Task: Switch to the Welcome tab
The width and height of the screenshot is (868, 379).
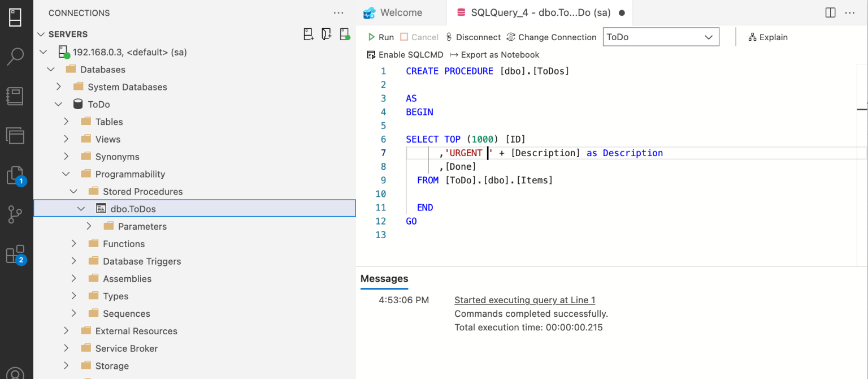Action: [401, 12]
